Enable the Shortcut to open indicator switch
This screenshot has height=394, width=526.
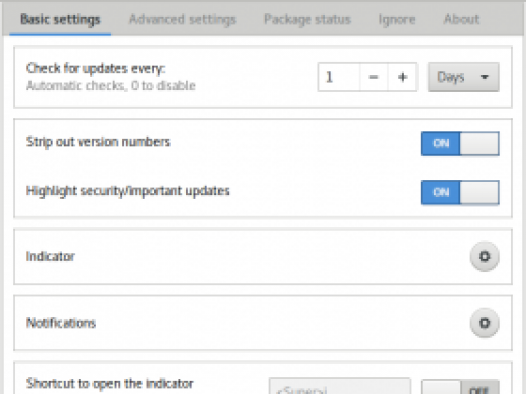(x=460, y=387)
